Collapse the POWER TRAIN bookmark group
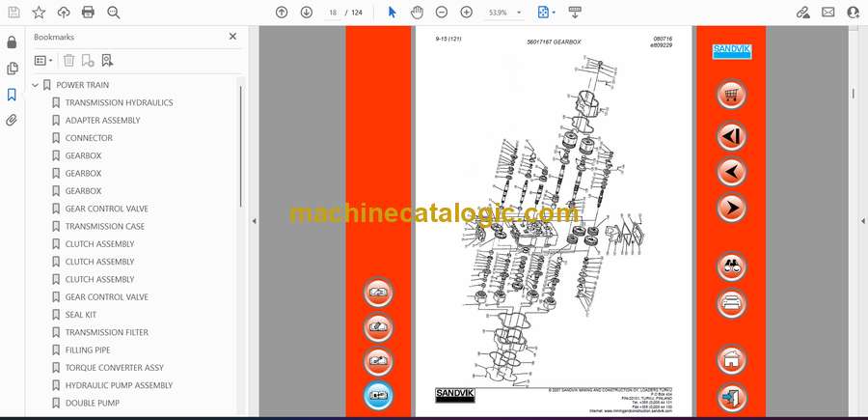 click(35, 85)
